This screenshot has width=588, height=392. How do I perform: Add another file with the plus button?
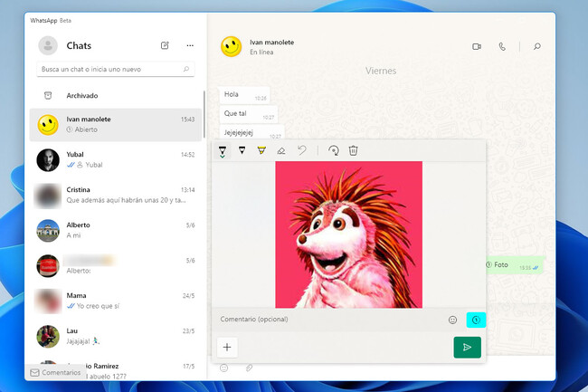tap(227, 348)
